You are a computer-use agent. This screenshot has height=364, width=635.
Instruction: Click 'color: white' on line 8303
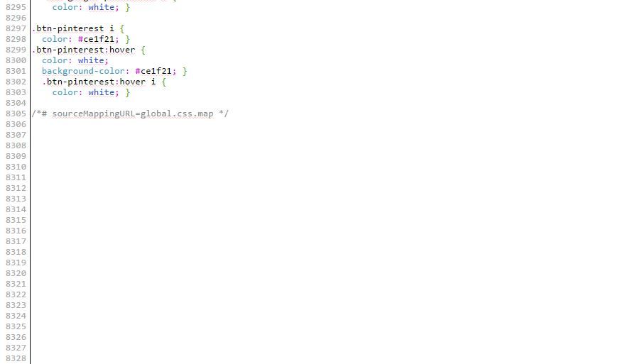click(83, 93)
